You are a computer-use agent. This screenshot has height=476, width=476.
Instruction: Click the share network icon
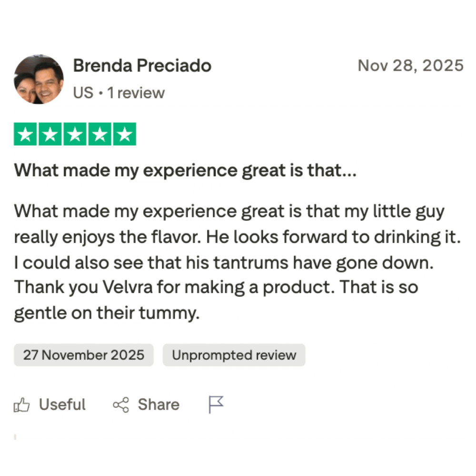coord(121,405)
